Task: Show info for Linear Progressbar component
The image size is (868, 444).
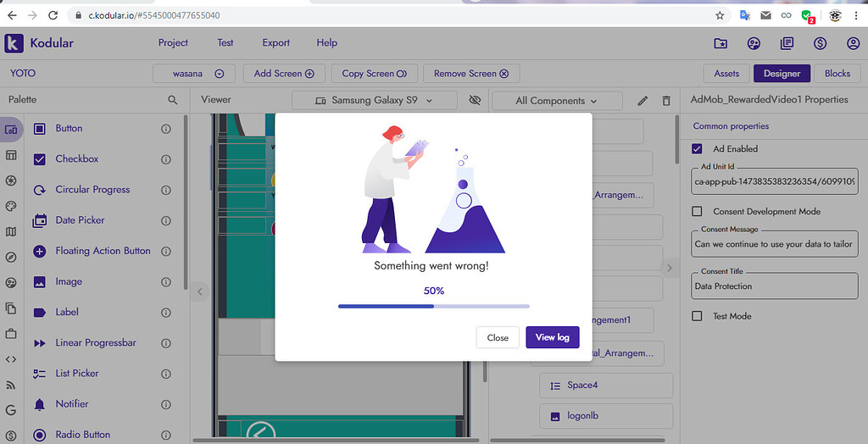Action: (x=165, y=343)
